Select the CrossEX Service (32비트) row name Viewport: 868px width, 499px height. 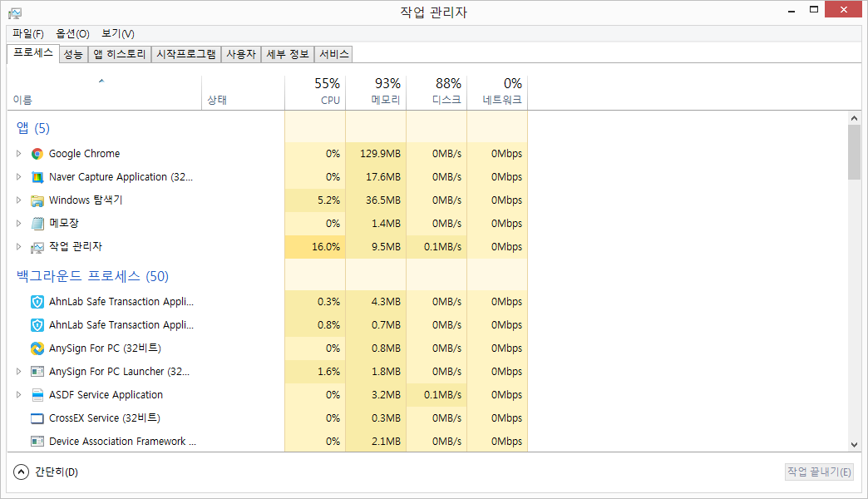(x=105, y=418)
